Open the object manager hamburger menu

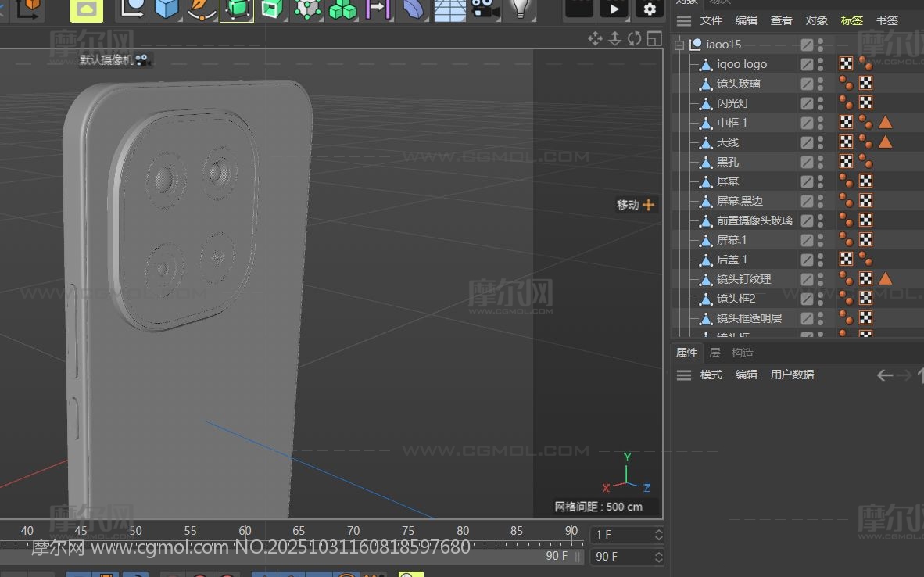[x=684, y=21]
